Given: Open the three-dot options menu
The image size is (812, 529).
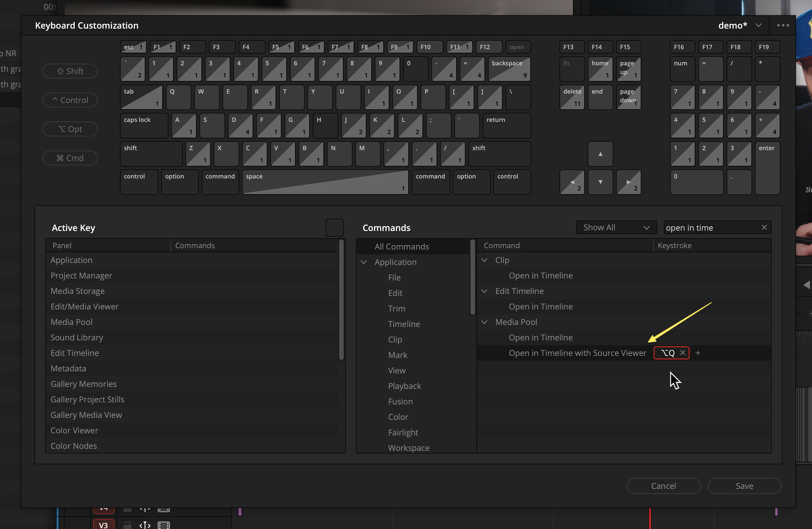Looking at the screenshot, I should 783,25.
